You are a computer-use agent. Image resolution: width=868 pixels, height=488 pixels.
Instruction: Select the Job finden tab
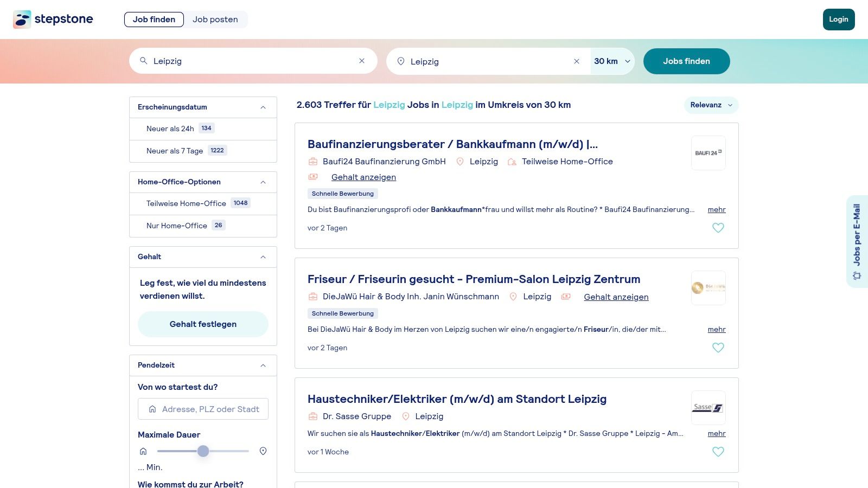pyautogui.click(x=154, y=20)
